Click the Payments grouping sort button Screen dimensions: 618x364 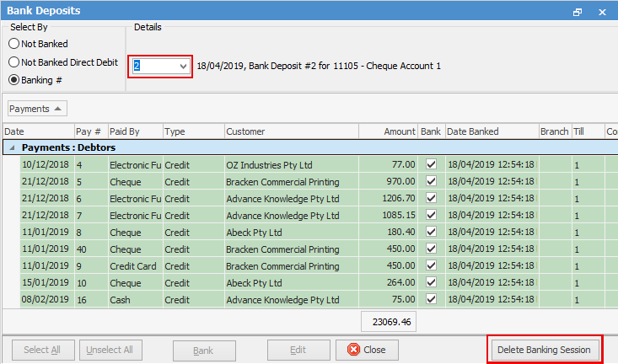point(37,109)
